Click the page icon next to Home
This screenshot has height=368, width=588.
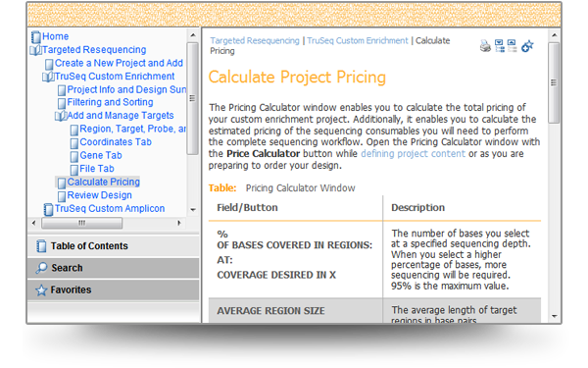coord(36,37)
